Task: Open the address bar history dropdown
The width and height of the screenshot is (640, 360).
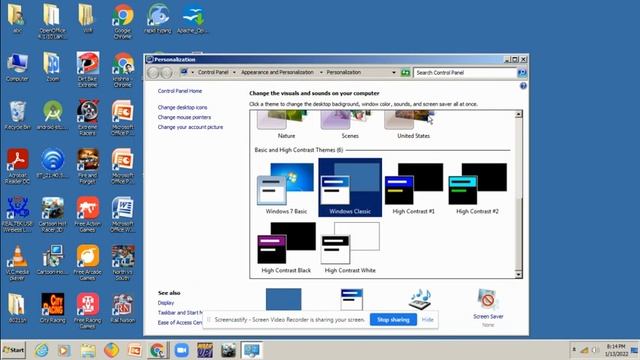Action: pos(394,73)
